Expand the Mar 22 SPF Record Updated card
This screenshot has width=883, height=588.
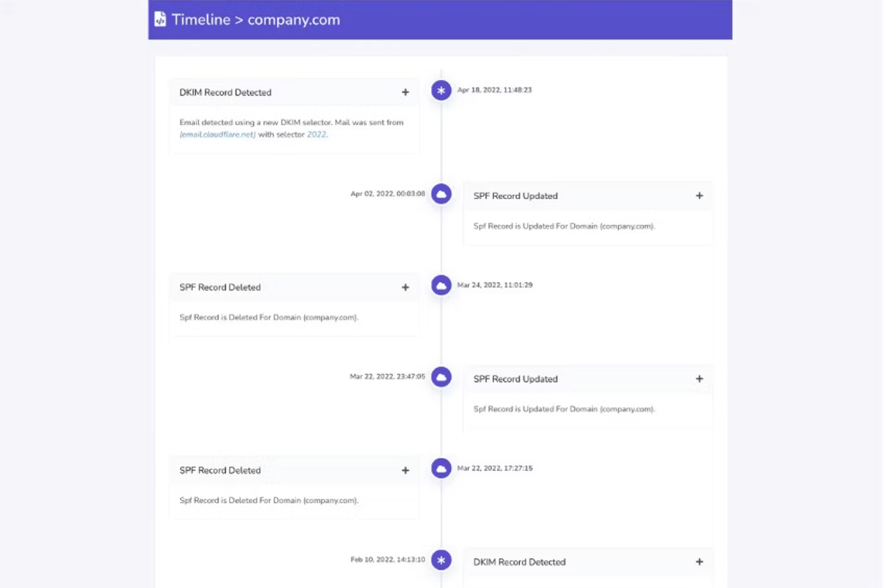tap(699, 378)
